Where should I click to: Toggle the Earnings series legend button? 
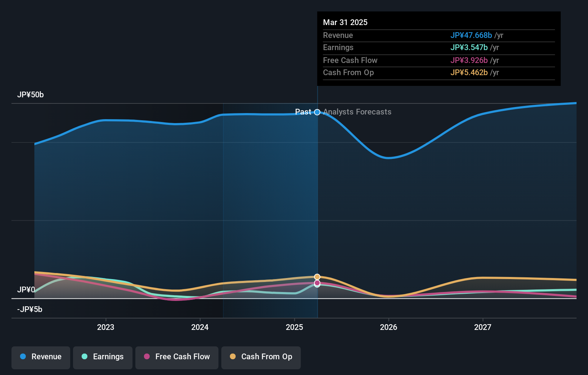[103, 357]
